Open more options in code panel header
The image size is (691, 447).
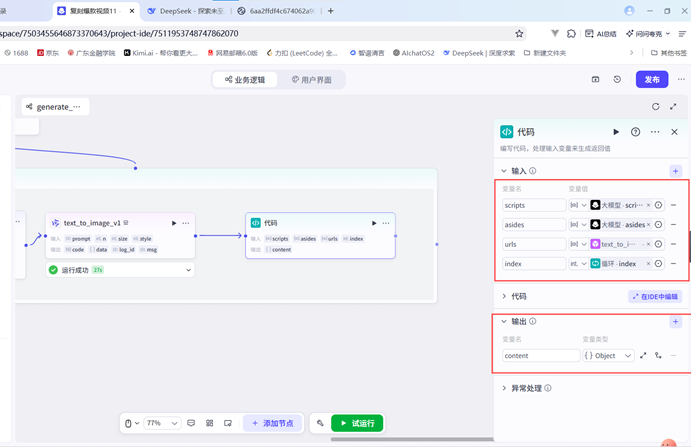655,132
